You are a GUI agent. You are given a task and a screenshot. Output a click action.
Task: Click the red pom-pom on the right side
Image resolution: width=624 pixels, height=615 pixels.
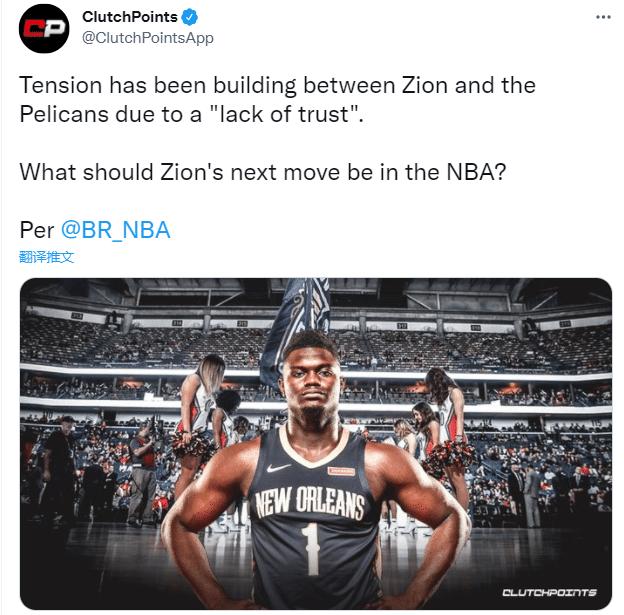[450, 456]
